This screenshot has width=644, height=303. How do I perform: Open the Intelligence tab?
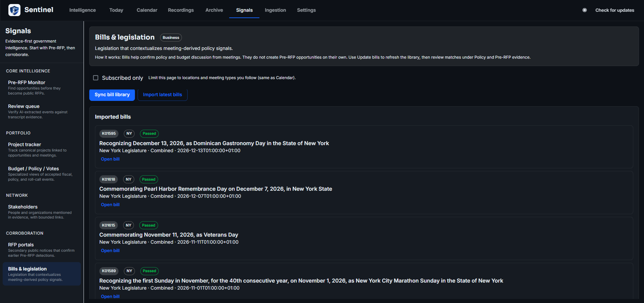83,10
